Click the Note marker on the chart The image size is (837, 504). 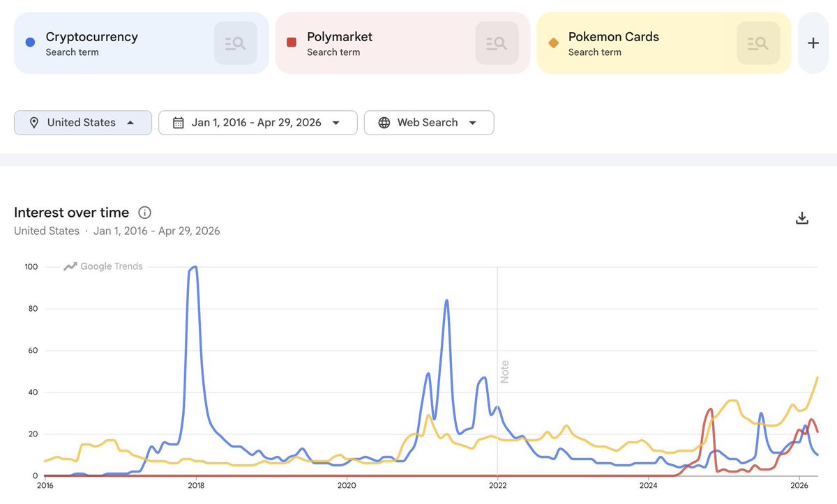tap(504, 372)
